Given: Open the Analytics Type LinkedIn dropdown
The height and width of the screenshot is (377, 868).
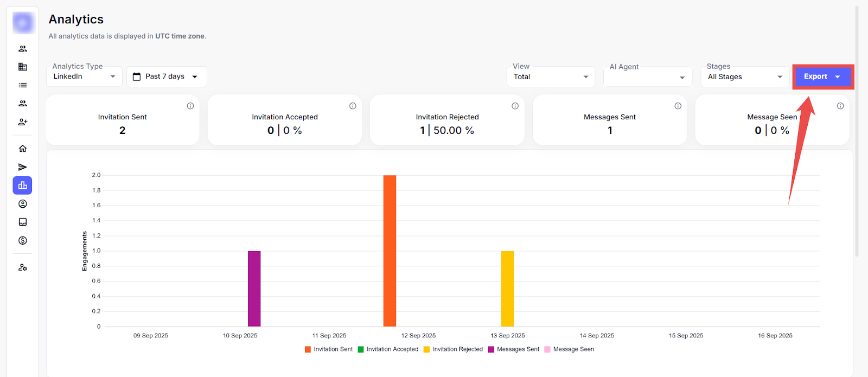Looking at the screenshot, I should 84,76.
